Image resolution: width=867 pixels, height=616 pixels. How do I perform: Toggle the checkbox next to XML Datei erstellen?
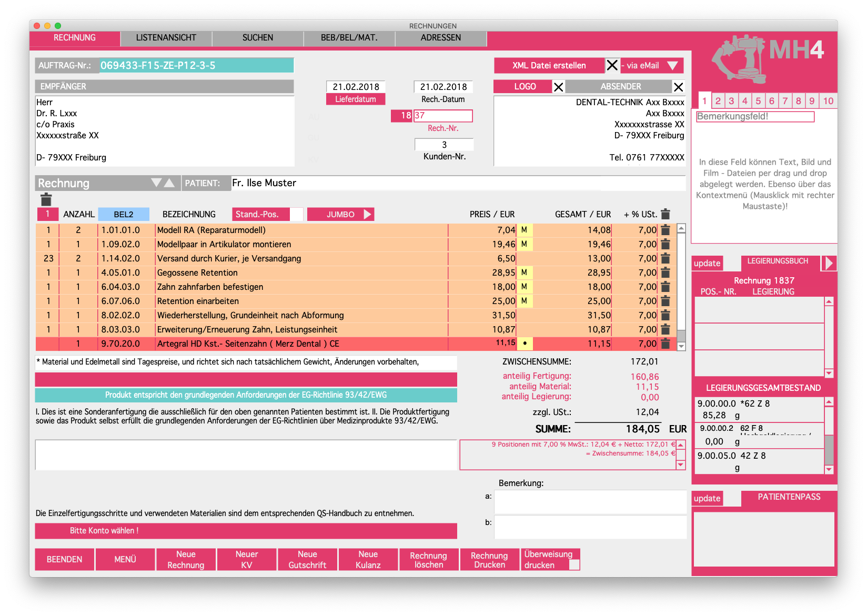(612, 65)
